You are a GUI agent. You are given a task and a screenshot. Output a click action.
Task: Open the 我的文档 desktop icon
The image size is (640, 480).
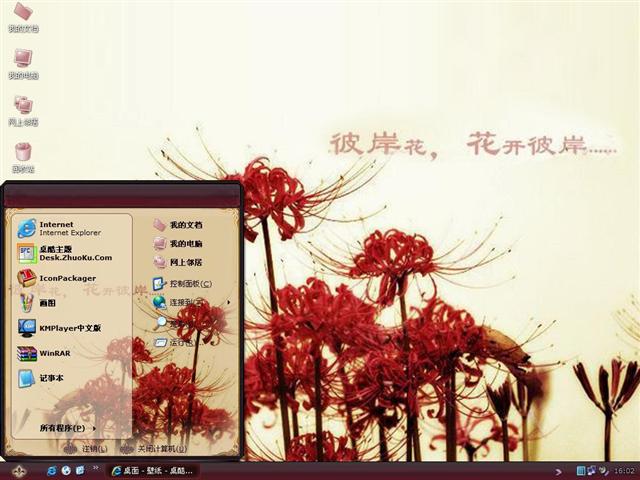click(x=23, y=17)
